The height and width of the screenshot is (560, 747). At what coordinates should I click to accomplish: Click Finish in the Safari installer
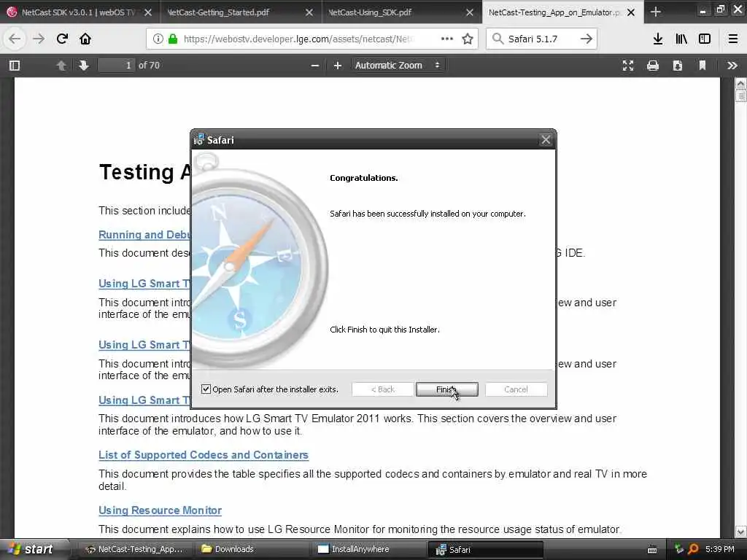(447, 389)
